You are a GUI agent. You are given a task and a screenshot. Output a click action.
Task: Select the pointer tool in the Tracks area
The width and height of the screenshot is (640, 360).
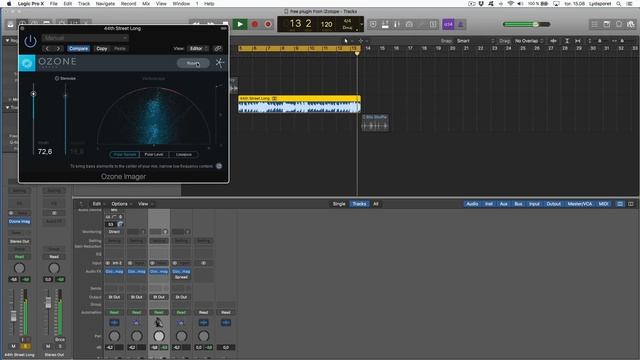click(346, 41)
